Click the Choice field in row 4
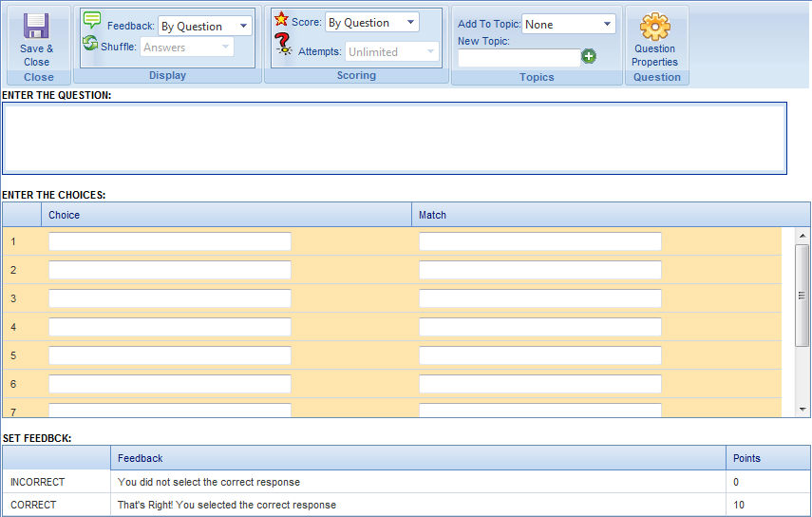This screenshot has height=517, width=812. [x=170, y=327]
